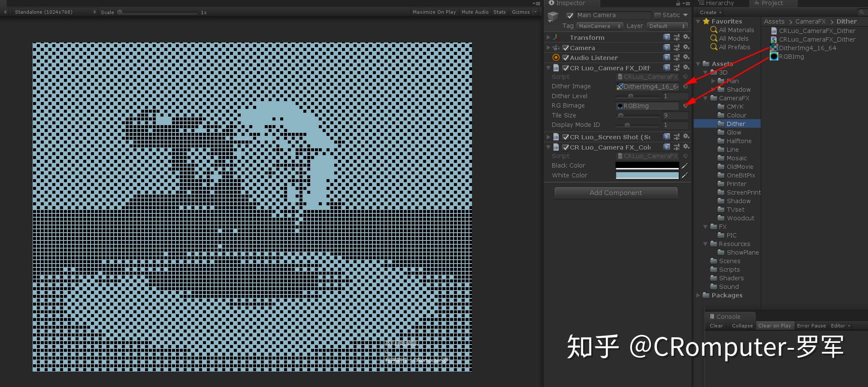Click the Inspector lock padlock icon
The width and height of the screenshot is (868, 387).
(677, 3)
